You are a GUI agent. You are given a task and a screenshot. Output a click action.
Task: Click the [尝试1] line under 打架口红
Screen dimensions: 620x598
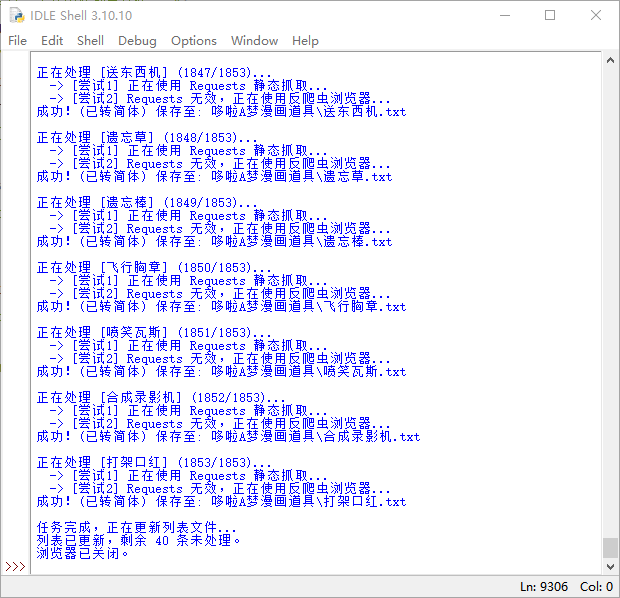(188, 475)
